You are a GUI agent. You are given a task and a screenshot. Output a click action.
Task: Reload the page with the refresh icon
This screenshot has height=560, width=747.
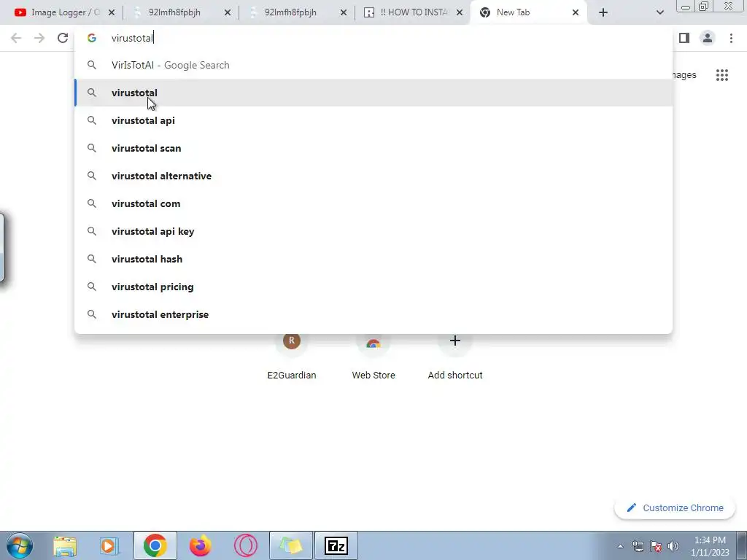[x=63, y=38]
